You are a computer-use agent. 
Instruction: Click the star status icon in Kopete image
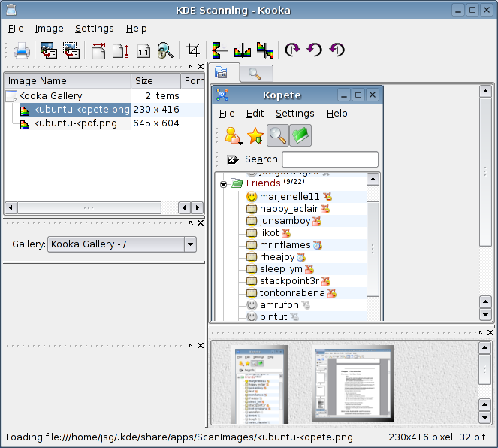coord(255,135)
